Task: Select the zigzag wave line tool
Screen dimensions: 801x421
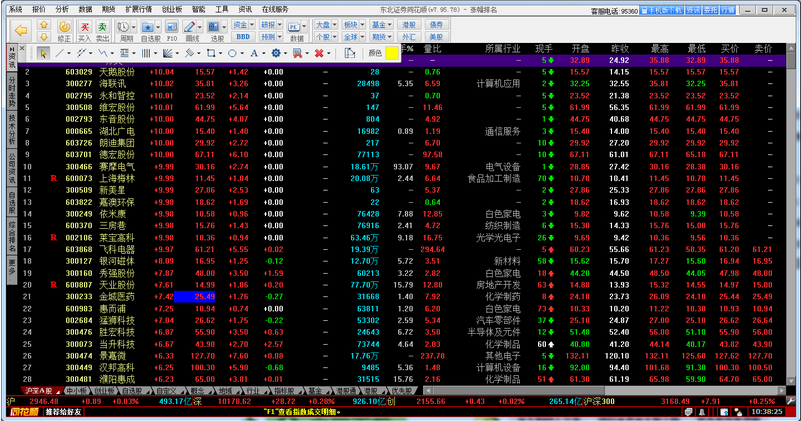Action: (x=103, y=53)
